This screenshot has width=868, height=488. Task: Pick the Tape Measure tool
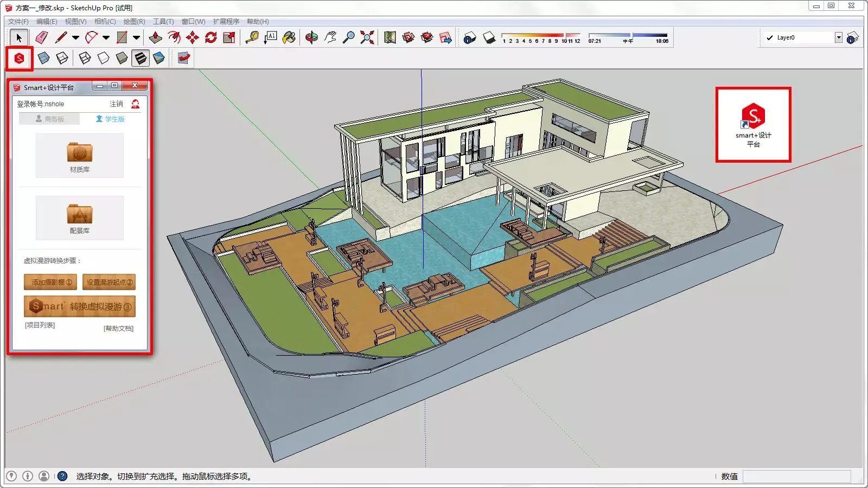pos(252,37)
